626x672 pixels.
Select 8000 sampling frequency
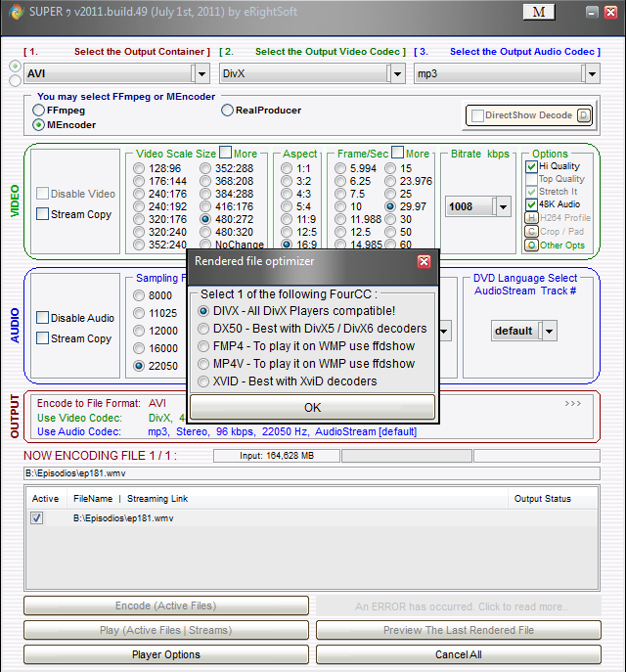[139, 295]
